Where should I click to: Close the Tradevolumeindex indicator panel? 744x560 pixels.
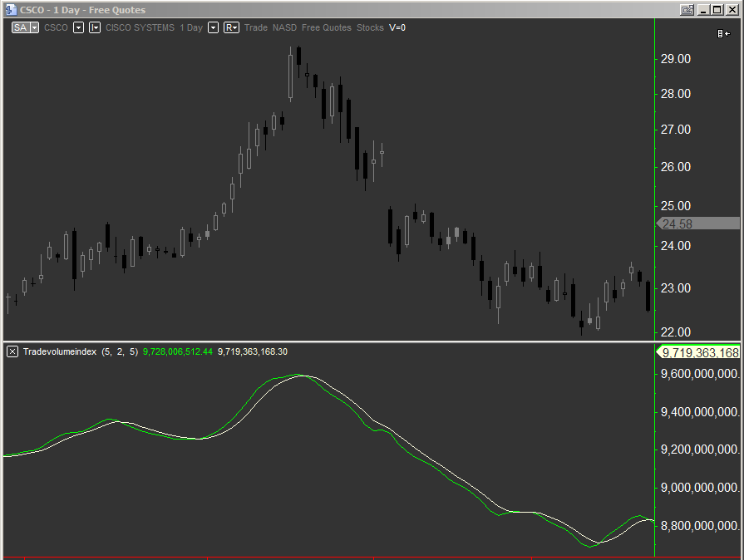coord(11,351)
